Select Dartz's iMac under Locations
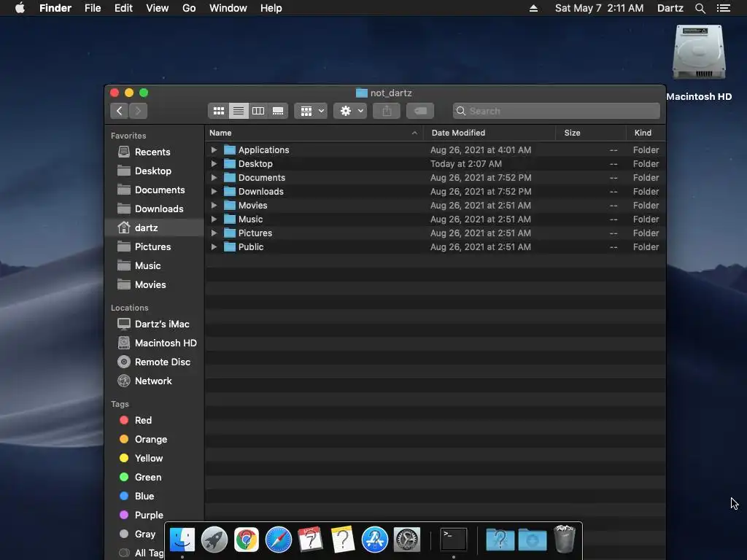 155,324
